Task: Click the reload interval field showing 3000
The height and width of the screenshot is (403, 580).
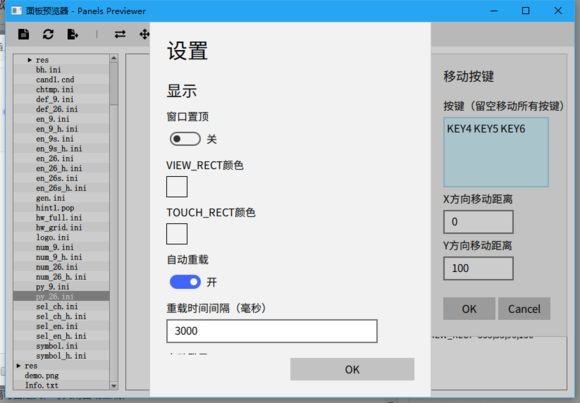Action: coord(272,331)
